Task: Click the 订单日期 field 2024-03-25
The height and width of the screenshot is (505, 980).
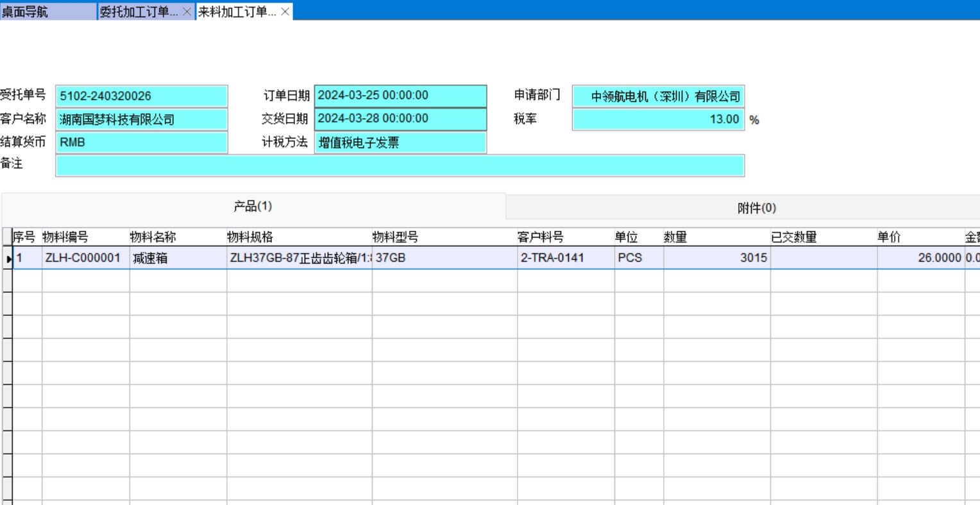Action: click(x=400, y=96)
